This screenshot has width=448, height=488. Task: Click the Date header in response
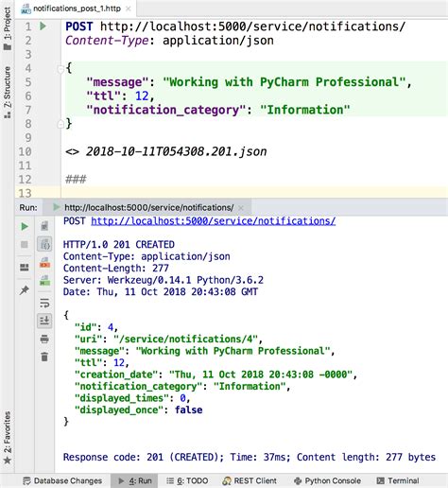tap(161, 292)
